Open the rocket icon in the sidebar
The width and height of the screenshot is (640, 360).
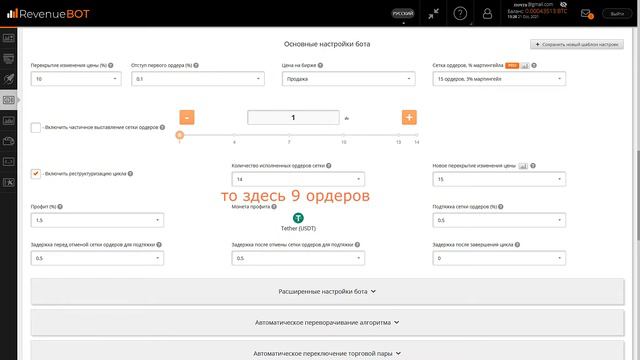(9, 79)
